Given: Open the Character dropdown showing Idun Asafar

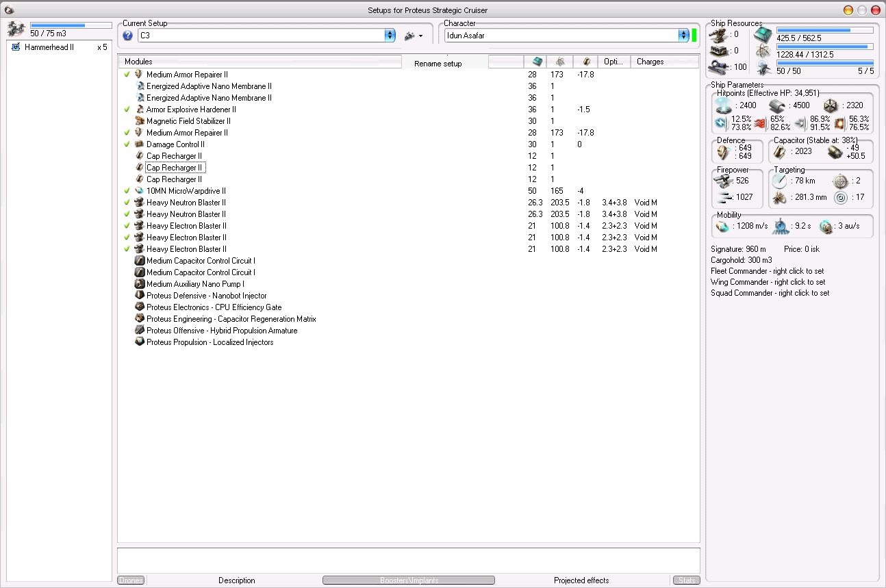Looking at the screenshot, I should pos(566,36).
